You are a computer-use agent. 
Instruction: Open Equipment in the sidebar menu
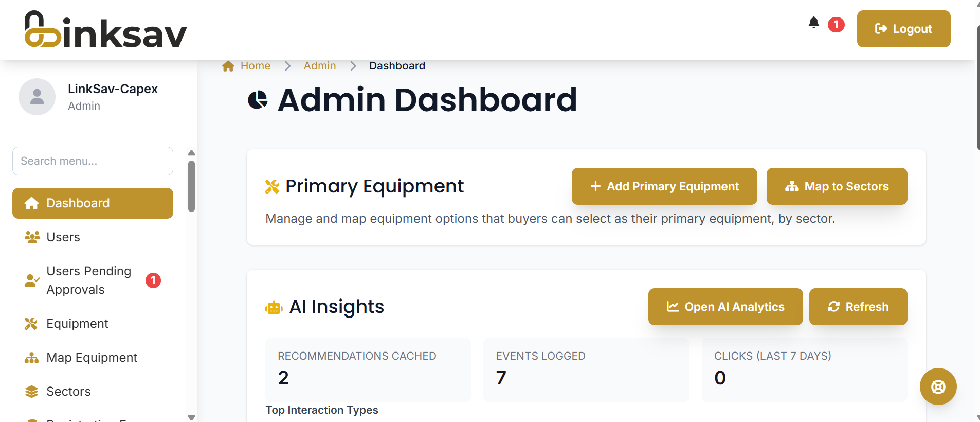pyautogui.click(x=93, y=324)
